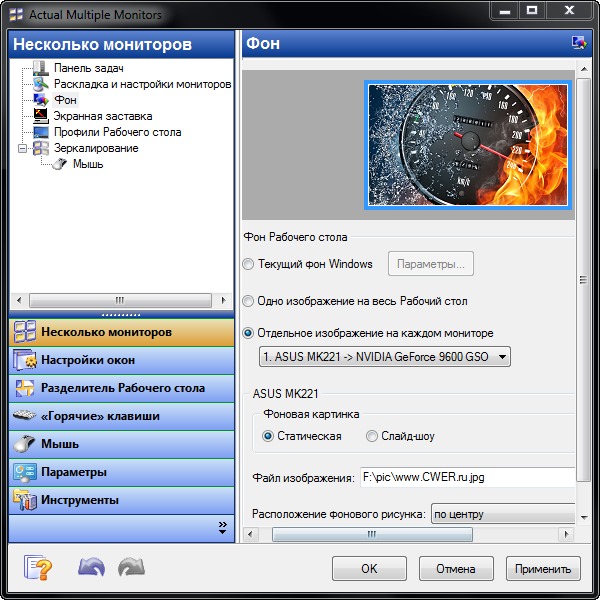Open the по центру position dropdown

click(x=503, y=515)
